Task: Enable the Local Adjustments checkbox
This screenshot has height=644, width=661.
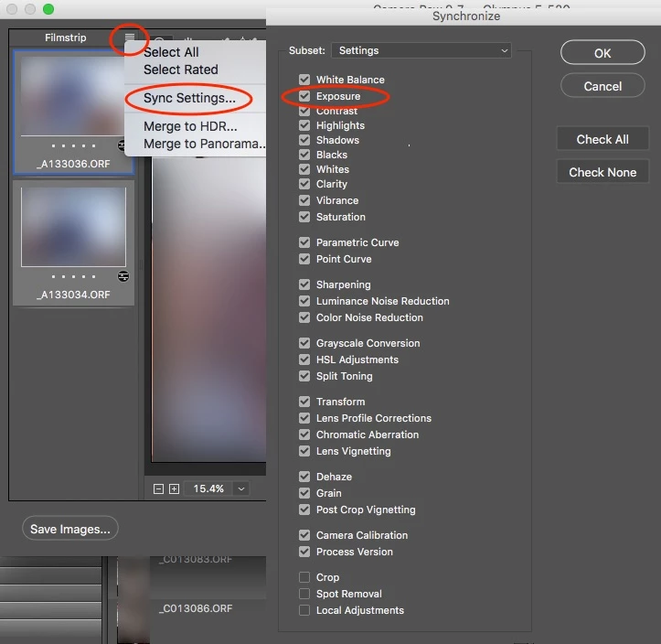Action: (304, 611)
